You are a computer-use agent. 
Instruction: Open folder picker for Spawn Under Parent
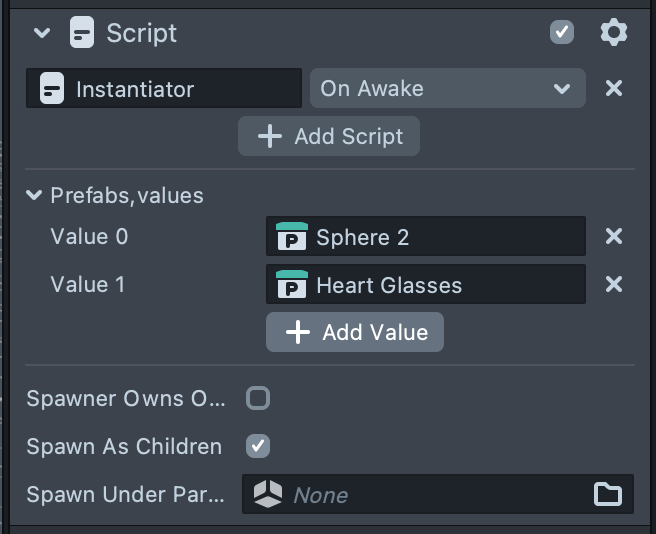coord(607,494)
